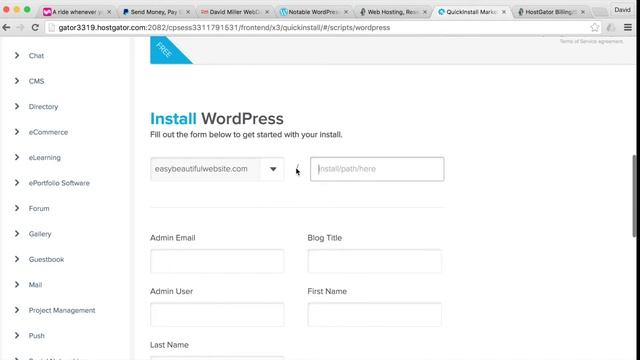Click the First Name field
The image size is (640, 360).
374,315
